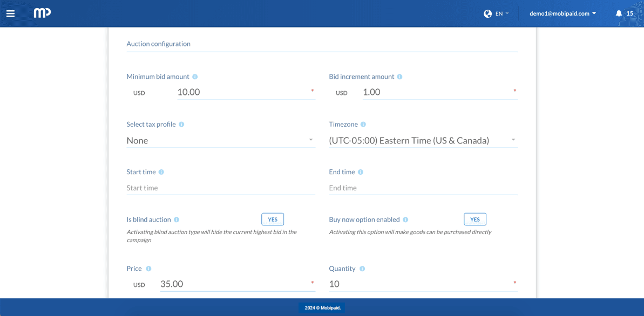Click info icon next to Minimum bid amount
644x316 pixels.
195,77
